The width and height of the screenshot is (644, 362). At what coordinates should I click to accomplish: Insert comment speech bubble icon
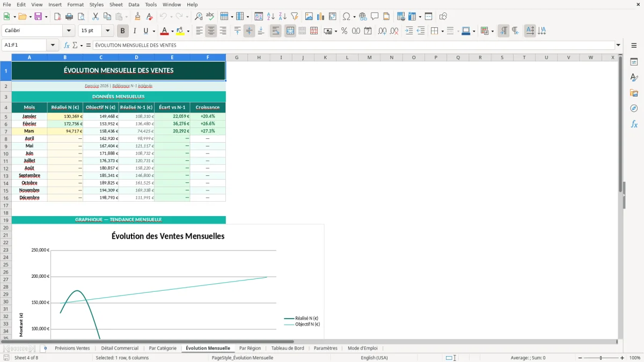point(375,17)
